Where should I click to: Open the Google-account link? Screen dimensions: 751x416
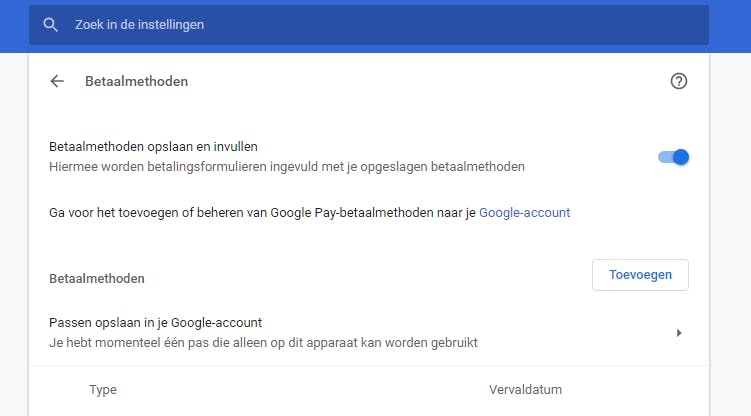tap(524, 212)
